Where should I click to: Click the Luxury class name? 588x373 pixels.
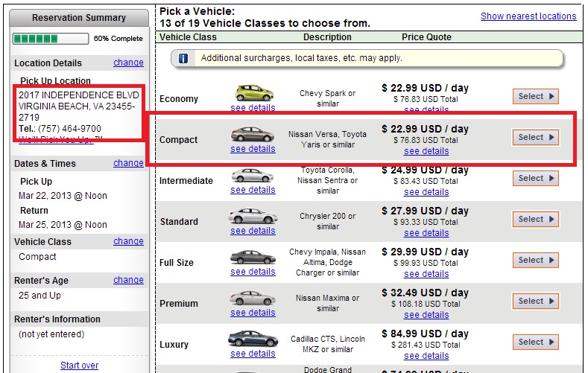point(174,345)
